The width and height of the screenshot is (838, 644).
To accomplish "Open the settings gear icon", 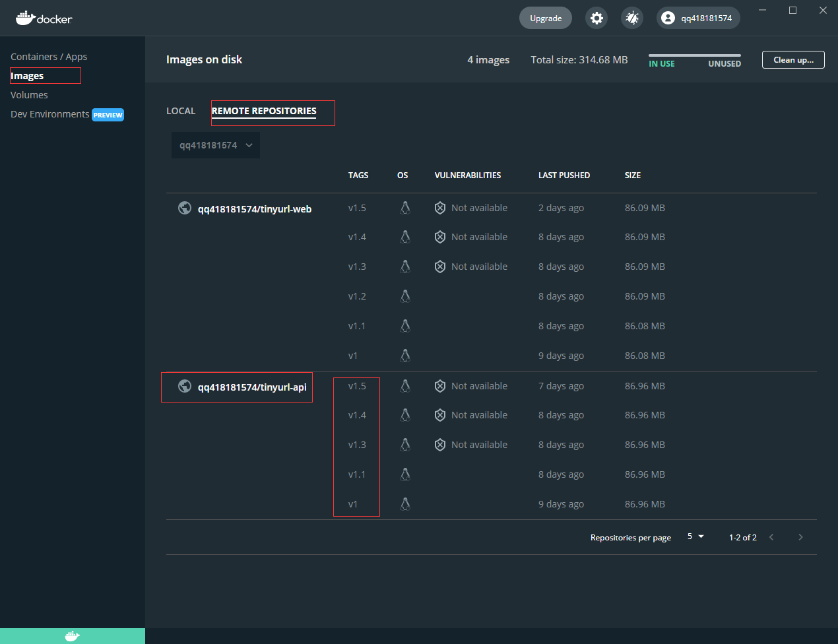I will coord(596,18).
